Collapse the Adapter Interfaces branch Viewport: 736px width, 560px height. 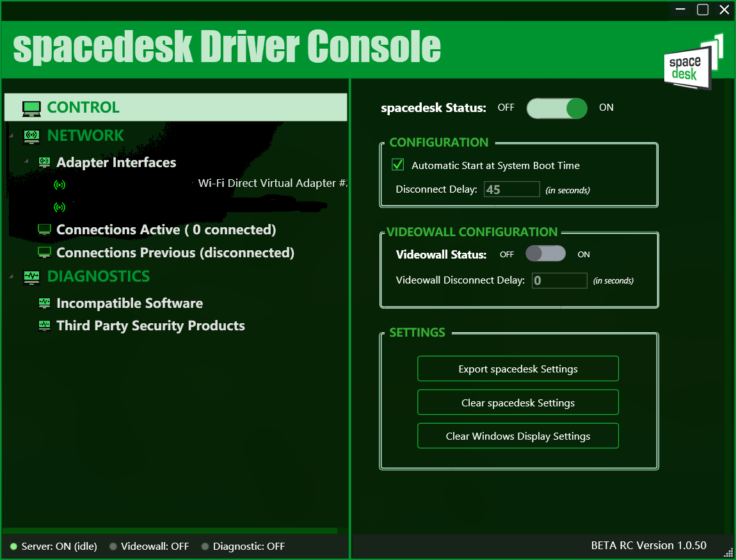click(27, 162)
